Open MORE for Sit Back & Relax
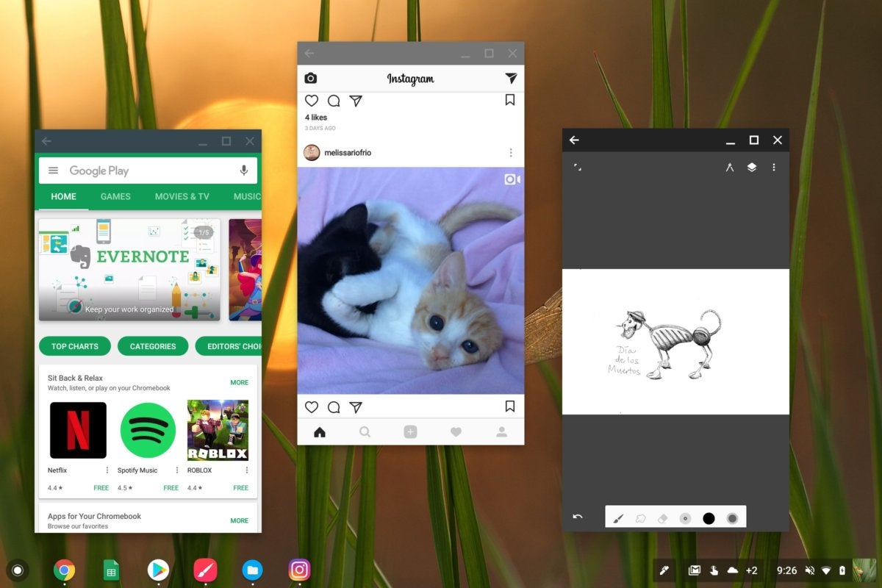 point(240,382)
